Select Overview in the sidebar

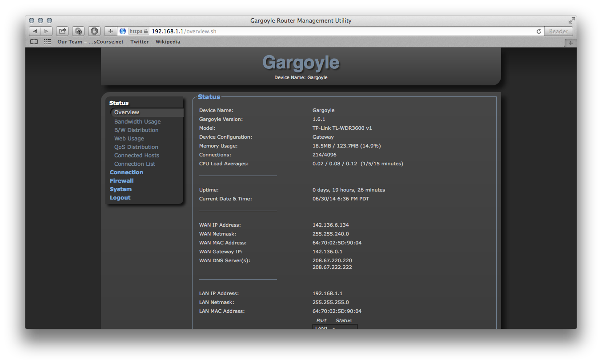[127, 112]
